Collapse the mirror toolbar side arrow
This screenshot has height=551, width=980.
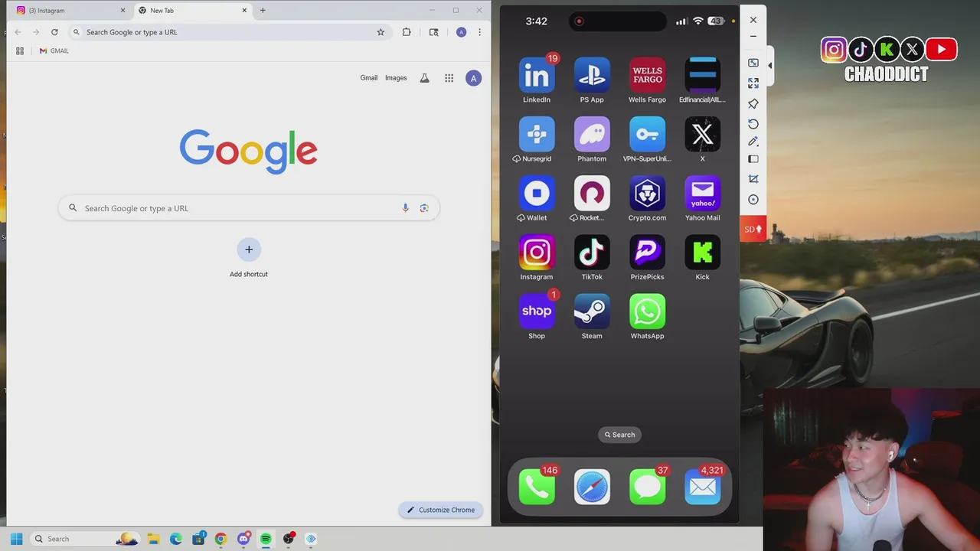pyautogui.click(x=769, y=66)
